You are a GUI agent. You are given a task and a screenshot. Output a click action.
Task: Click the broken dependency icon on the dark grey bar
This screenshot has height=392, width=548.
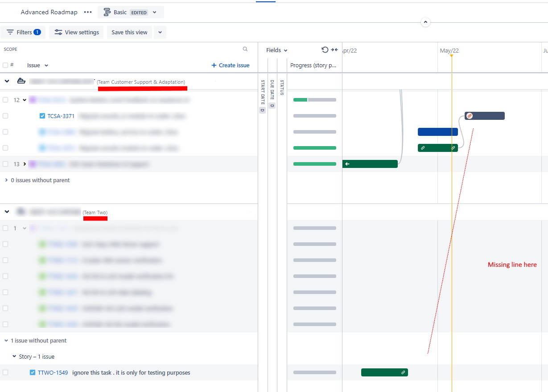[470, 115]
